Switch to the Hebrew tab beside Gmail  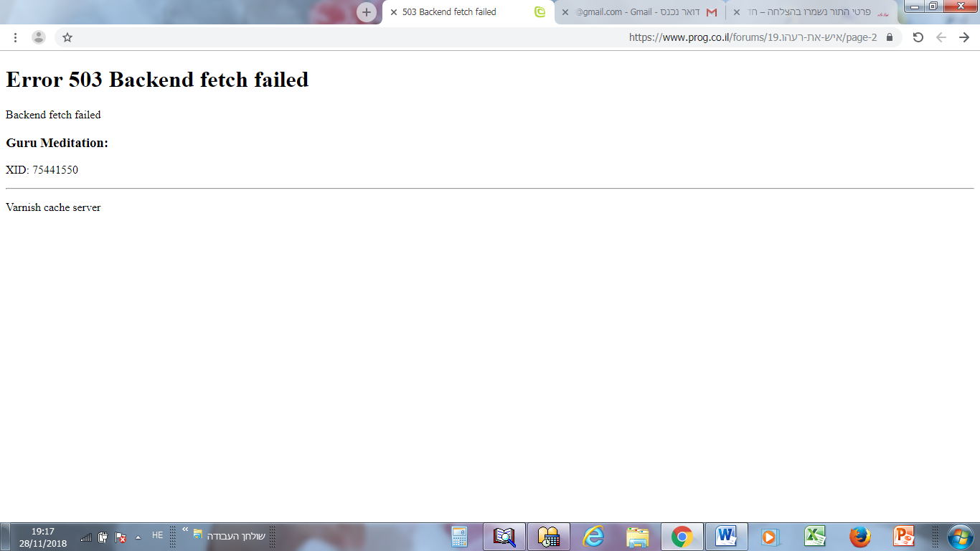pos(812,12)
